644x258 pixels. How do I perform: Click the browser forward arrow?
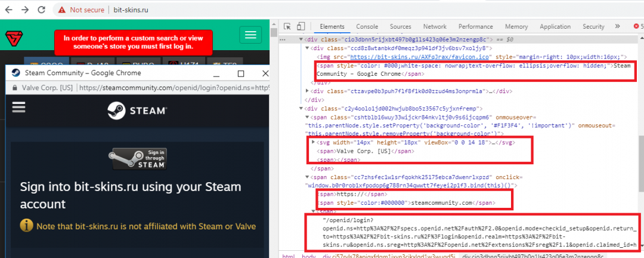[24, 10]
